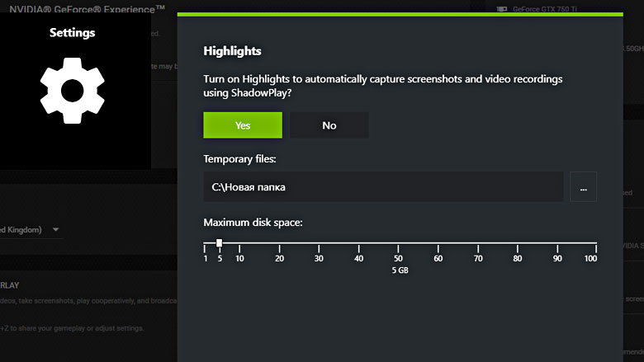Screen dimensions: 644x362
Task: Open folder browser with the ellipsis button
Action: tap(583, 187)
